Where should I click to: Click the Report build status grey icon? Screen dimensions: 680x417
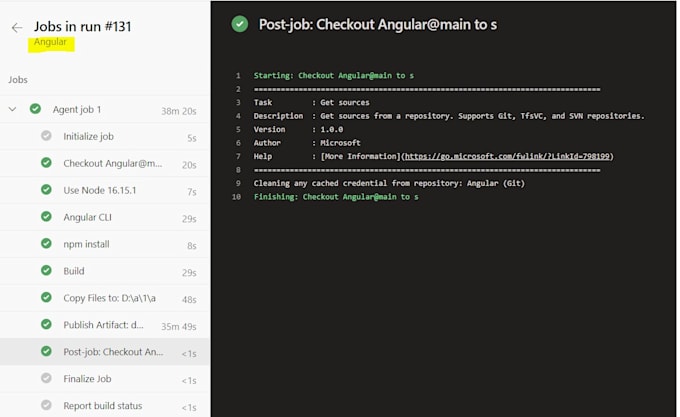click(46, 404)
